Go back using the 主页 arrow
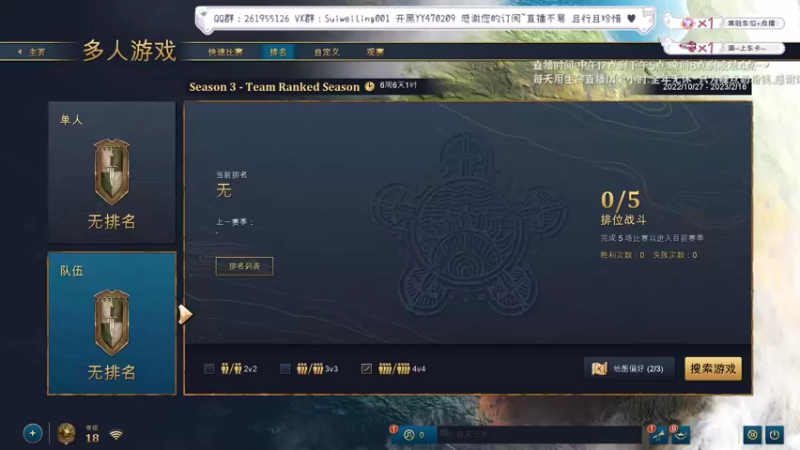Viewport: 800px width, 450px height. tap(32, 52)
